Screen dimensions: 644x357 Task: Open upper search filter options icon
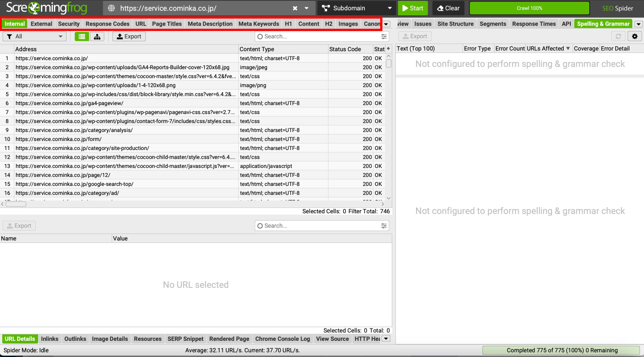coord(384,36)
